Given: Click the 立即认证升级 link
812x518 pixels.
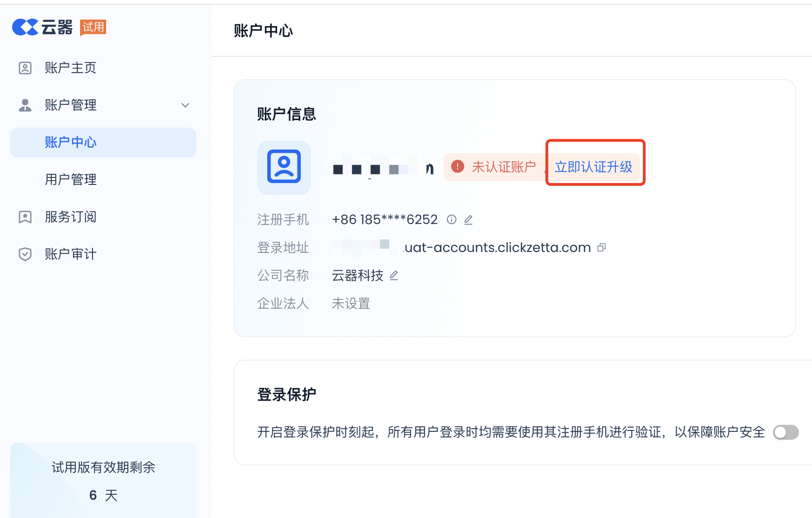Looking at the screenshot, I should [593, 167].
